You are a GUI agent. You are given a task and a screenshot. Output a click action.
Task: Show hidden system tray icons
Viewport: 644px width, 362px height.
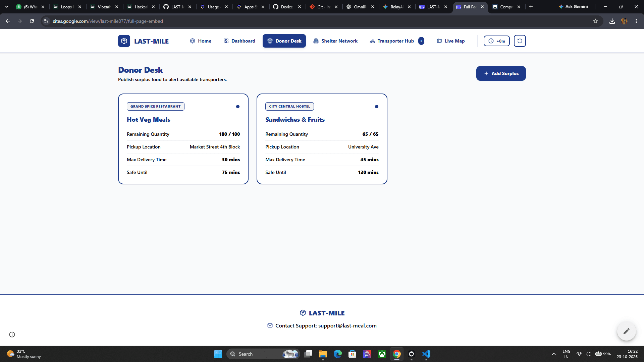(554, 354)
